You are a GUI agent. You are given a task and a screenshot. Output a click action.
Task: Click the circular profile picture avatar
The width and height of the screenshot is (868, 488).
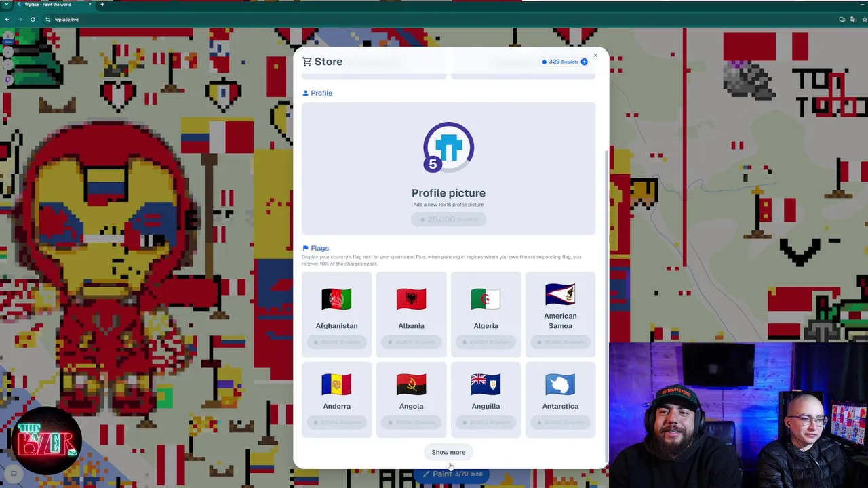pos(449,146)
